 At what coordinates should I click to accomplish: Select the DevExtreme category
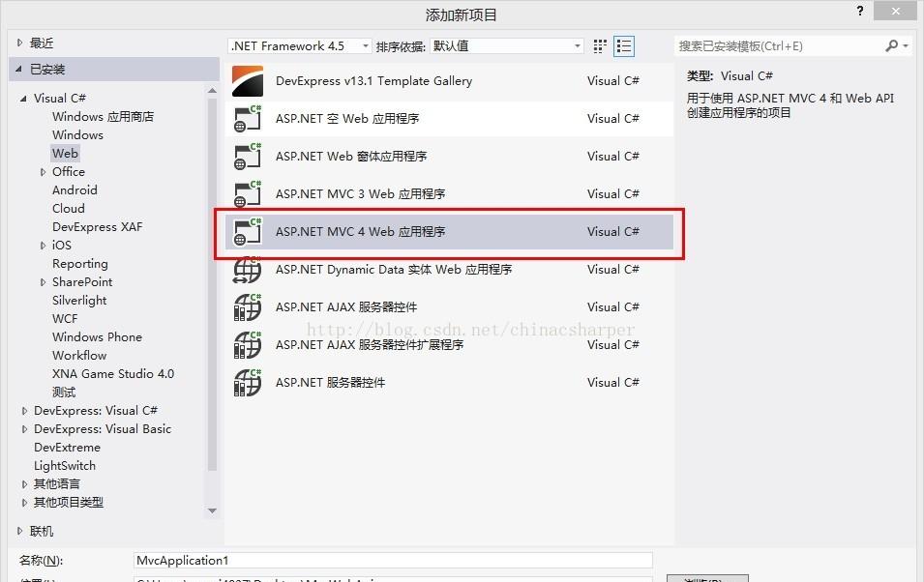67,448
